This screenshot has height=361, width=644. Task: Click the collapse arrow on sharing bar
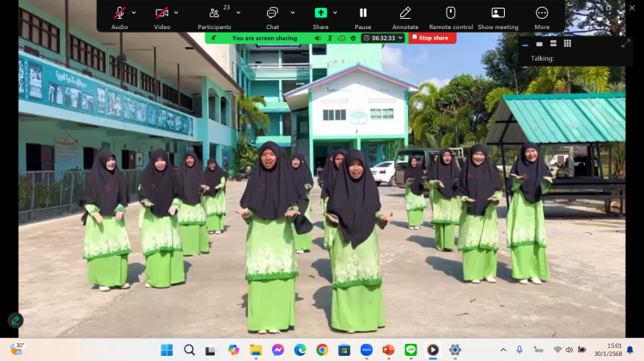pos(214,38)
